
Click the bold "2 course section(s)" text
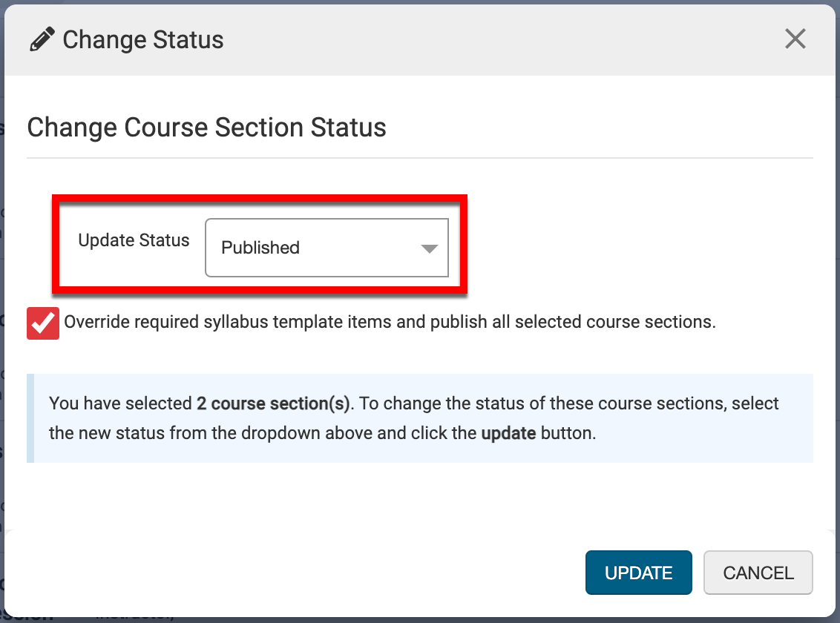272,403
